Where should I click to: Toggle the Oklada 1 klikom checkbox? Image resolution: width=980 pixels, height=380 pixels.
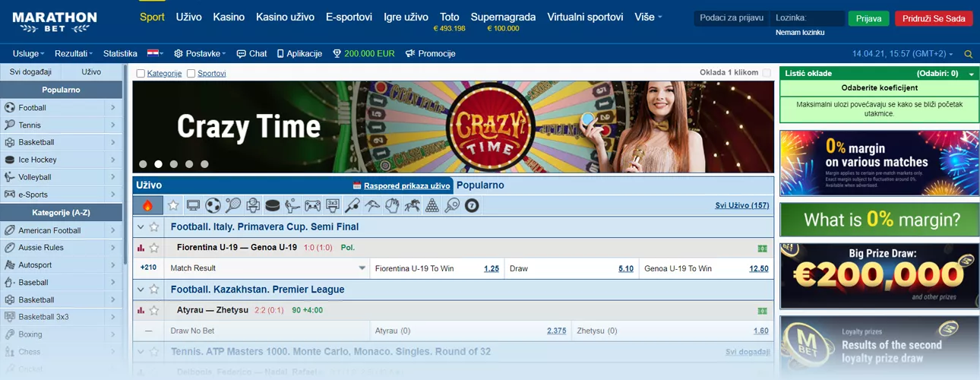pyautogui.click(x=767, y=73)
